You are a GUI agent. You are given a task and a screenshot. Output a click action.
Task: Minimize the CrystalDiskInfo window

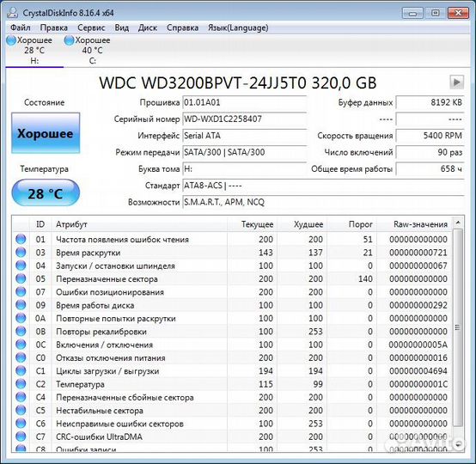click(412, 13)
